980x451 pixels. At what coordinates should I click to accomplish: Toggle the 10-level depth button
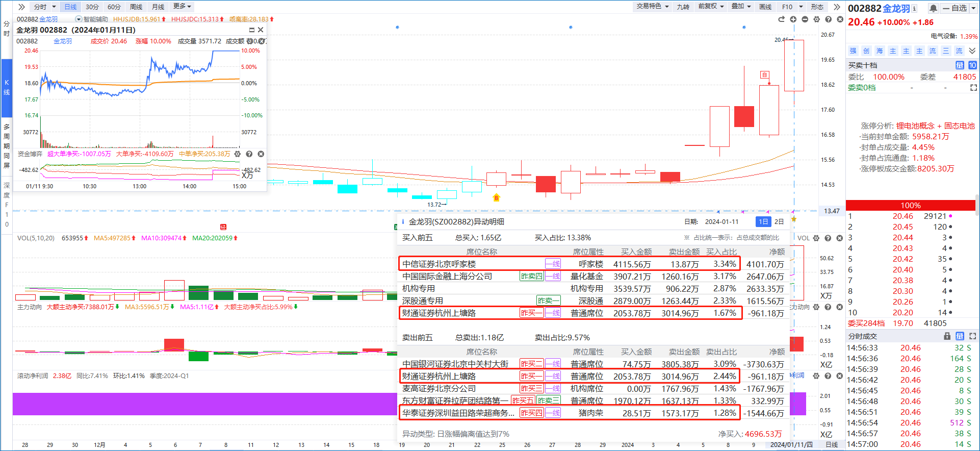coord(972,65)
